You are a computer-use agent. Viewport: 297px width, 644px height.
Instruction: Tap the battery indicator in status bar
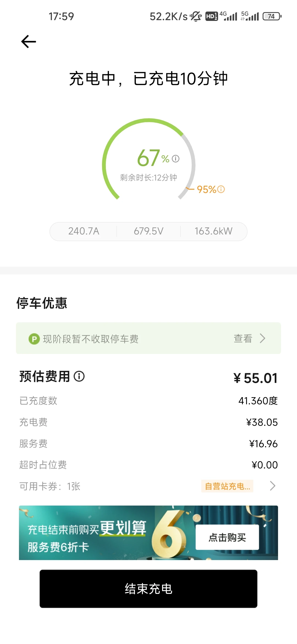272,17
